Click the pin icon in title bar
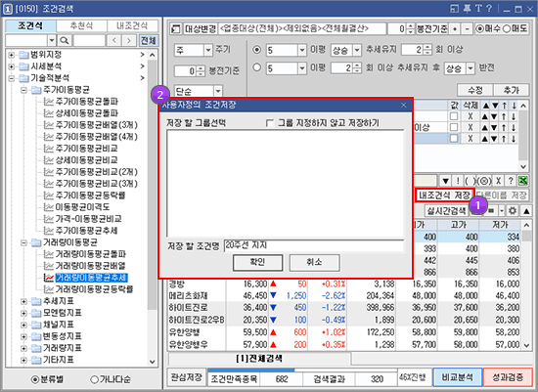Screen dimensions: 538x392 [x=467, y=9]
